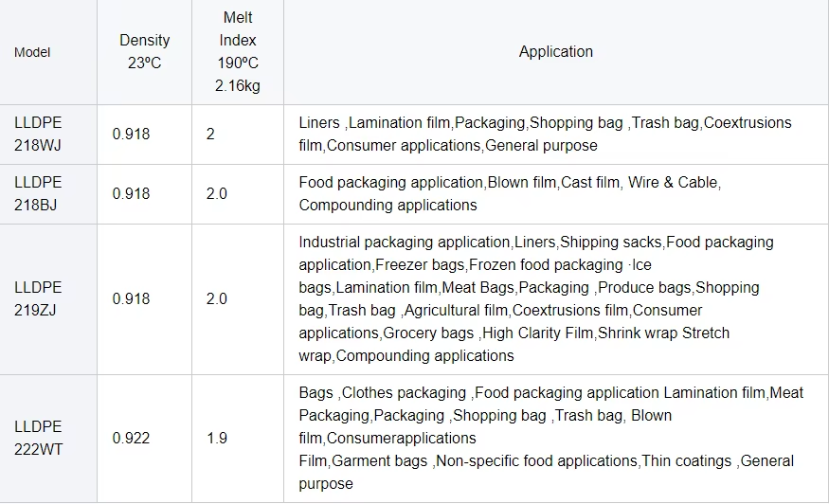Image resolution: width=829 pixels, height=504 pixels.
Task: Click the Application column header
Action: [x=555, y=51]
